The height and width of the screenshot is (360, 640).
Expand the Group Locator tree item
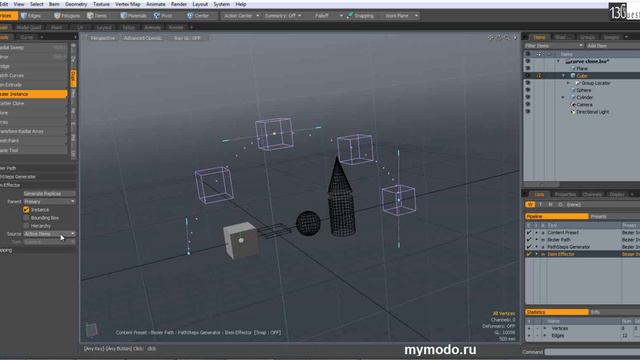pos(568,83)
